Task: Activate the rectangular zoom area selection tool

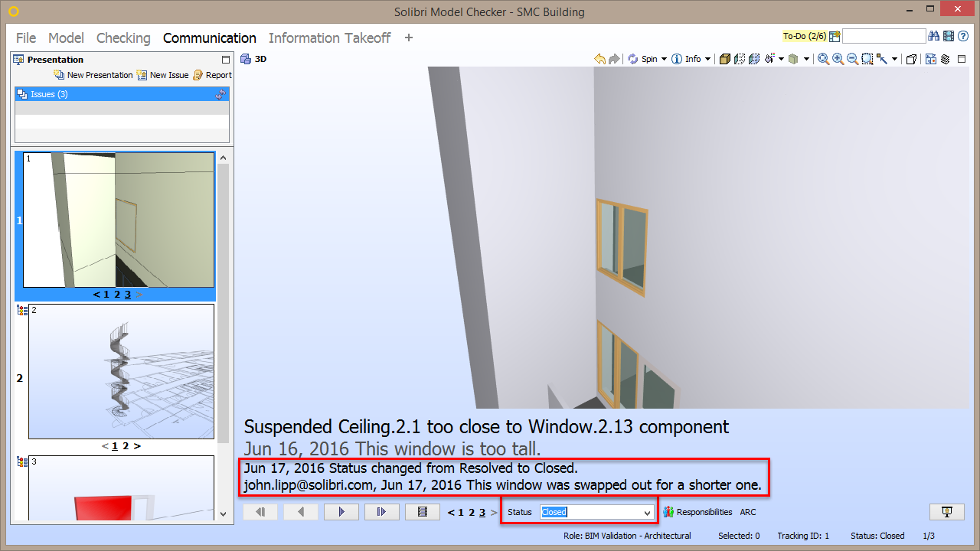Action: point(867,59)
